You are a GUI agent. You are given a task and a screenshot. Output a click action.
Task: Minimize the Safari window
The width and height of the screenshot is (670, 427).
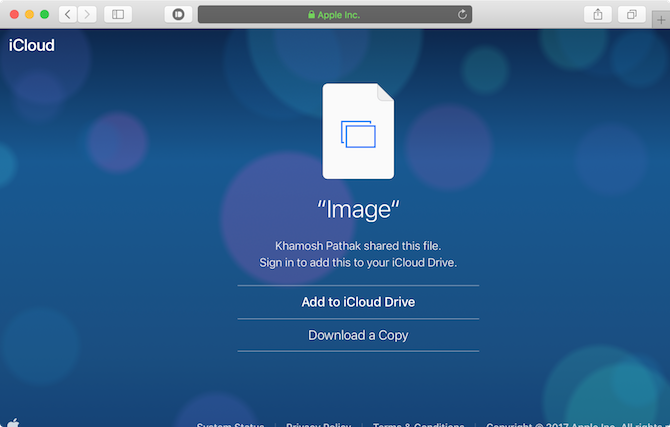pos(29,15)
